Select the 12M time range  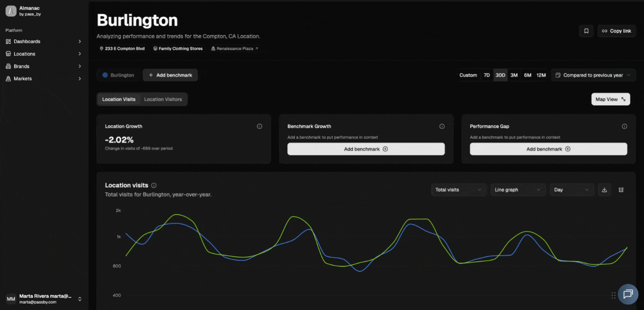[541, 75]
